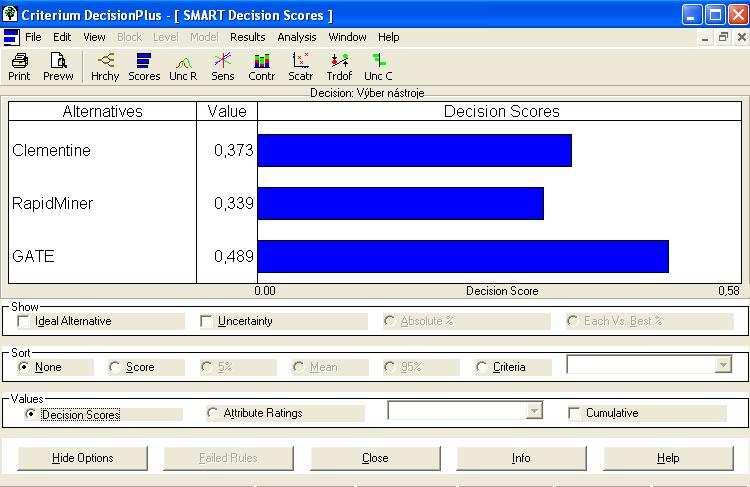Minimize the inner document window
The image size is (750, 487).
[x=705, y=38]
